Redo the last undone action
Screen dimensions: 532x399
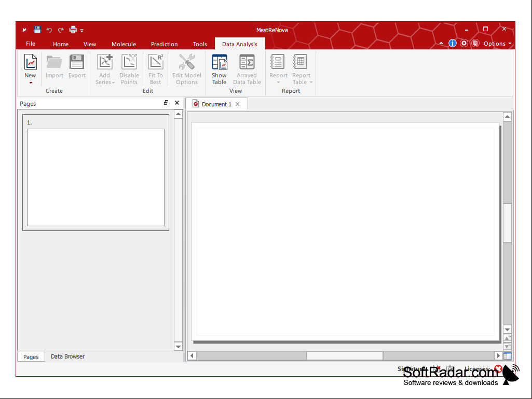tap(61, 30)
